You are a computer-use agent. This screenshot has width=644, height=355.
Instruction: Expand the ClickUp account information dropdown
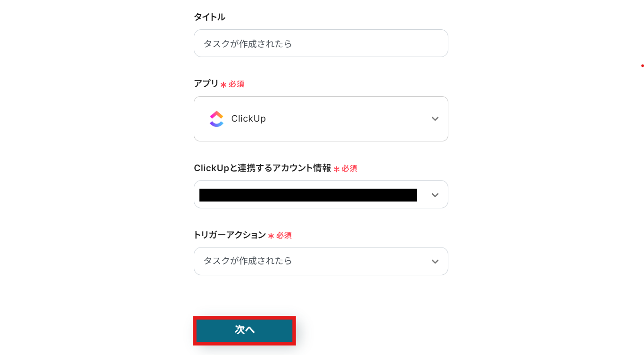[x=321, y=194]
